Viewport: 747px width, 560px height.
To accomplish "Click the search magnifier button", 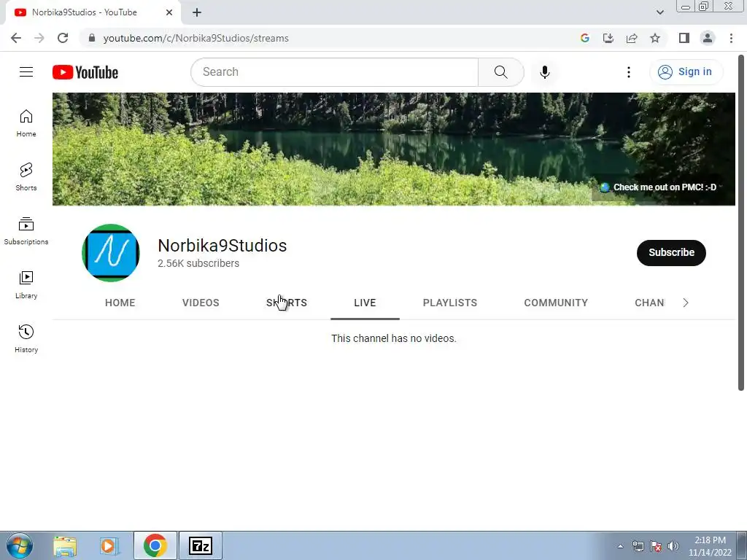I will (x=500, y=72).
